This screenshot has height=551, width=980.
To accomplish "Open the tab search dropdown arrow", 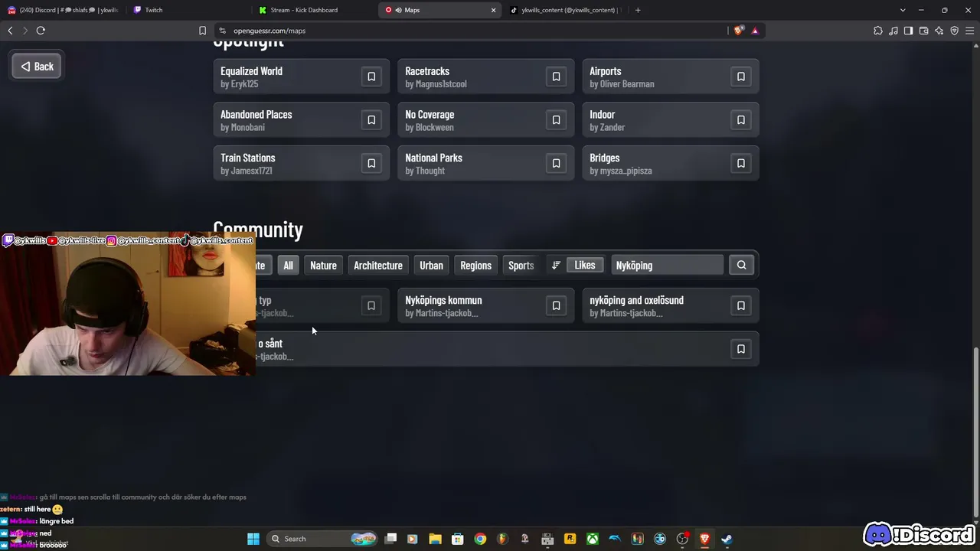I will tap(903, 10).
